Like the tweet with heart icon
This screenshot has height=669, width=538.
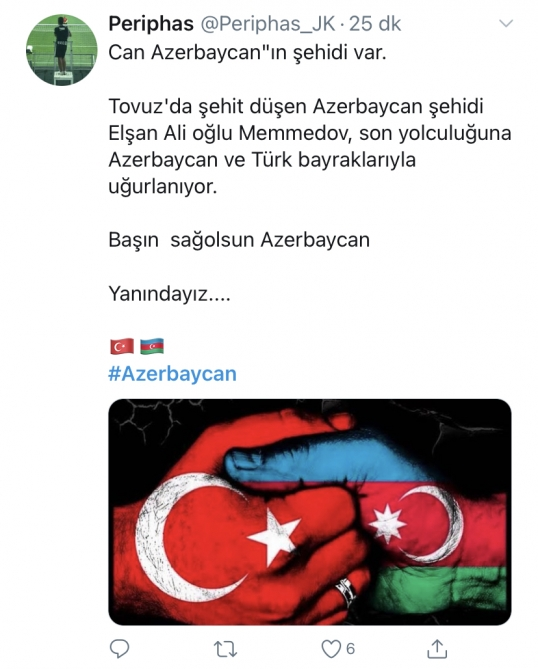point(330,649)
